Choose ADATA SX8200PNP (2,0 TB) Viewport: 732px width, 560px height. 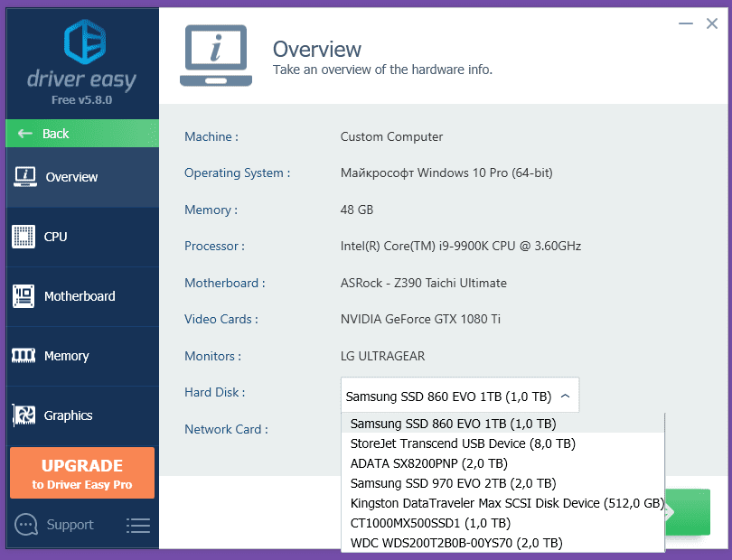tap(502, 463)
